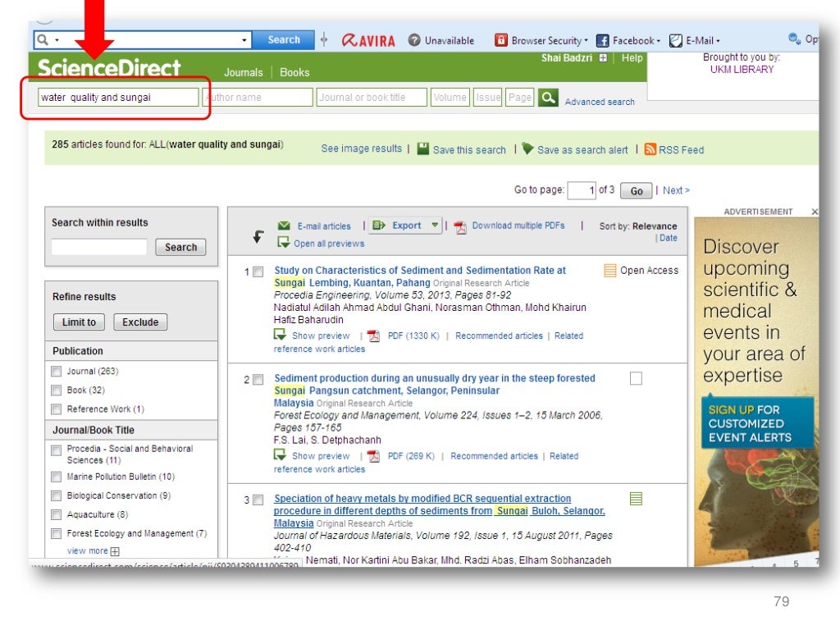The height and width of the screenshot is (630, 840).
Task: Select result 2 checkbox
Action: click(x=258, y=380)
